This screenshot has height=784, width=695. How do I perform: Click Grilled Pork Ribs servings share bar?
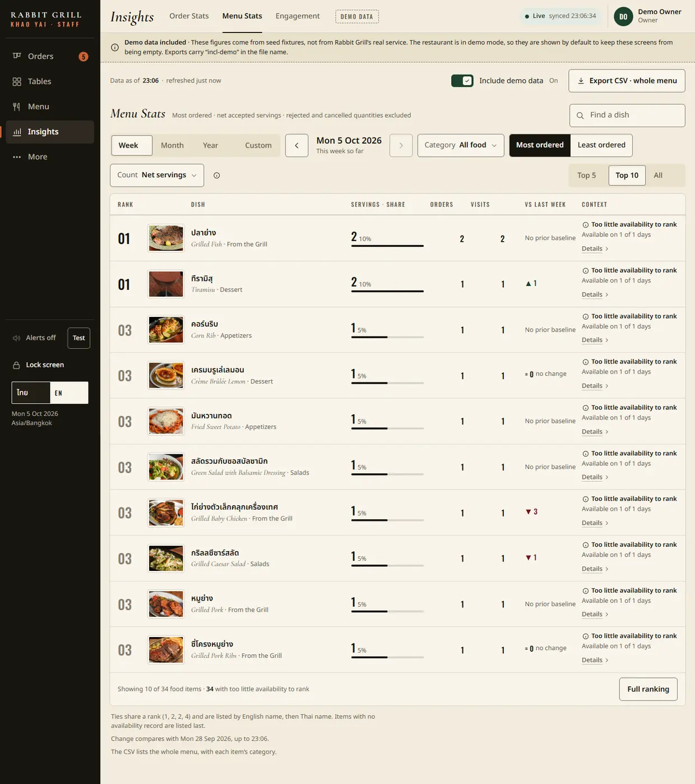click(x=387, y=657)
